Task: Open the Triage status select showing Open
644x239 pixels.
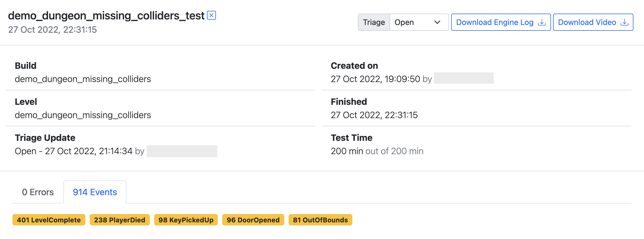Action: tap(419, 22)
